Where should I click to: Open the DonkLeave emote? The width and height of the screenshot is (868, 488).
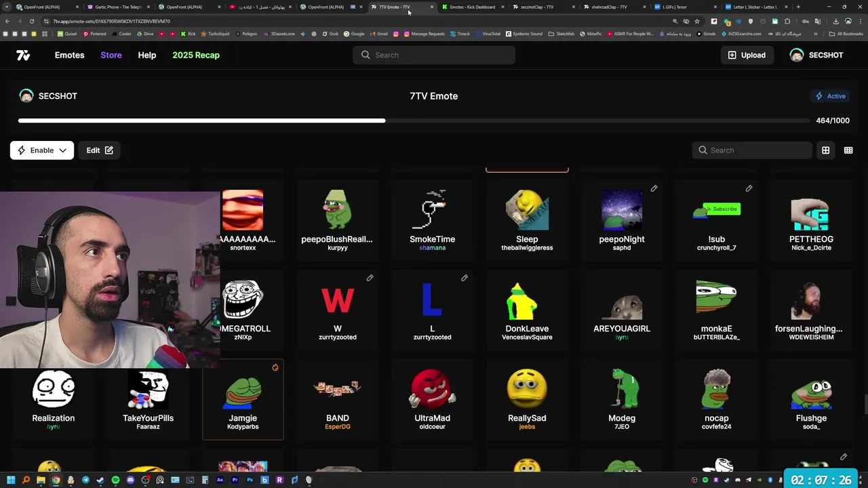click(527, 310)
